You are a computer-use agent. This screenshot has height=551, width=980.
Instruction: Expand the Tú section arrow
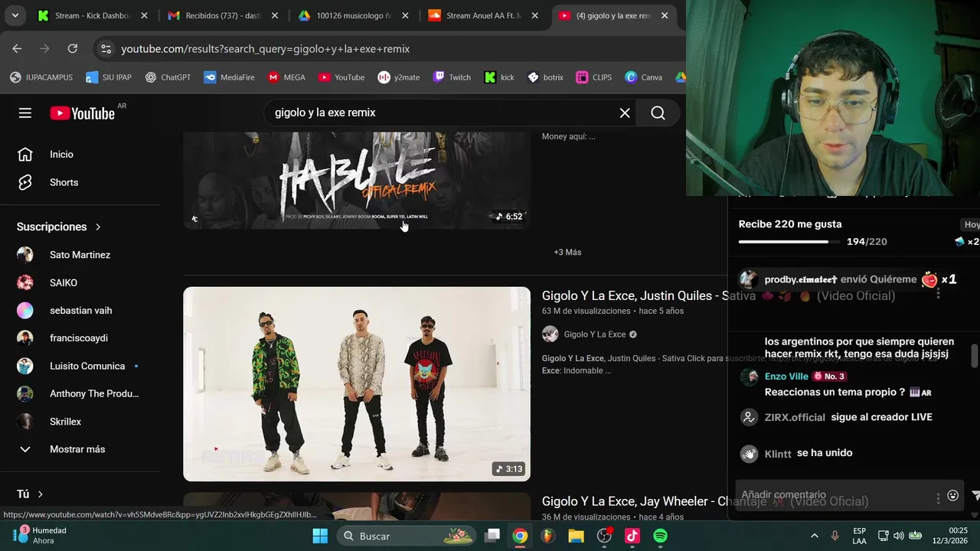coord(41,494)
